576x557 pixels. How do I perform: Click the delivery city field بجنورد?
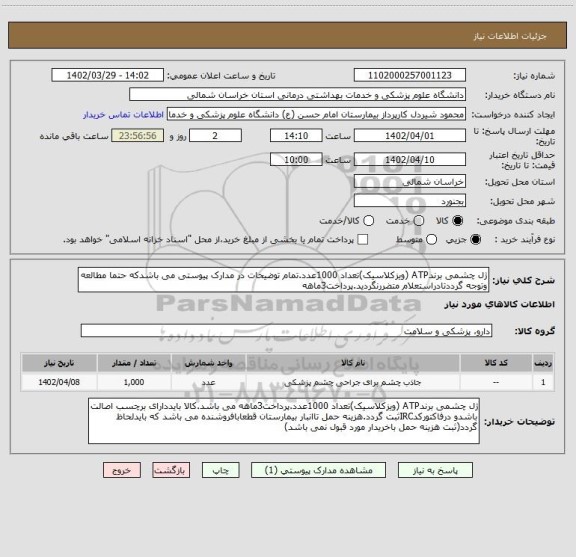click(x=410, y=201)
